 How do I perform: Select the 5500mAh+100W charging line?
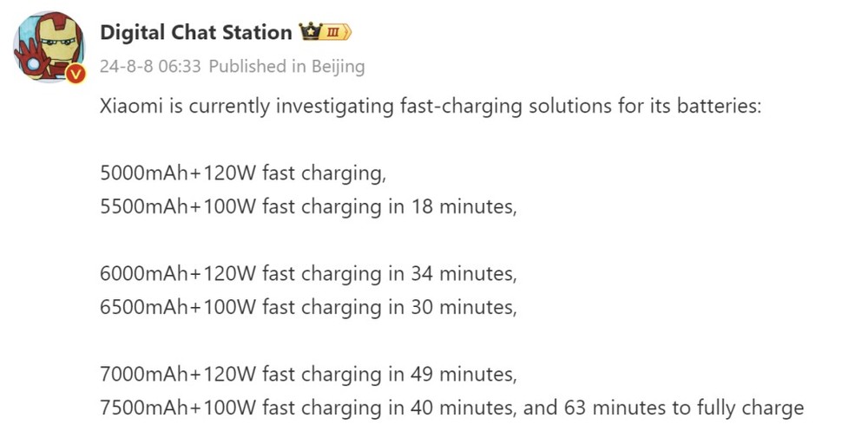(308, 207)
